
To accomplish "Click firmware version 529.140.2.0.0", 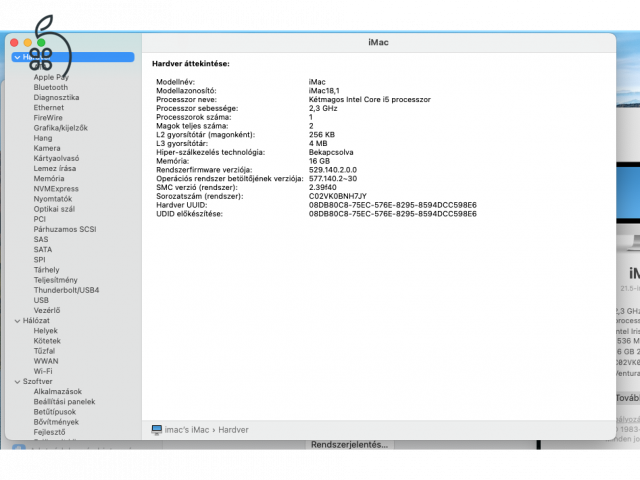I will pyautogui.click(x=333, y=170).
